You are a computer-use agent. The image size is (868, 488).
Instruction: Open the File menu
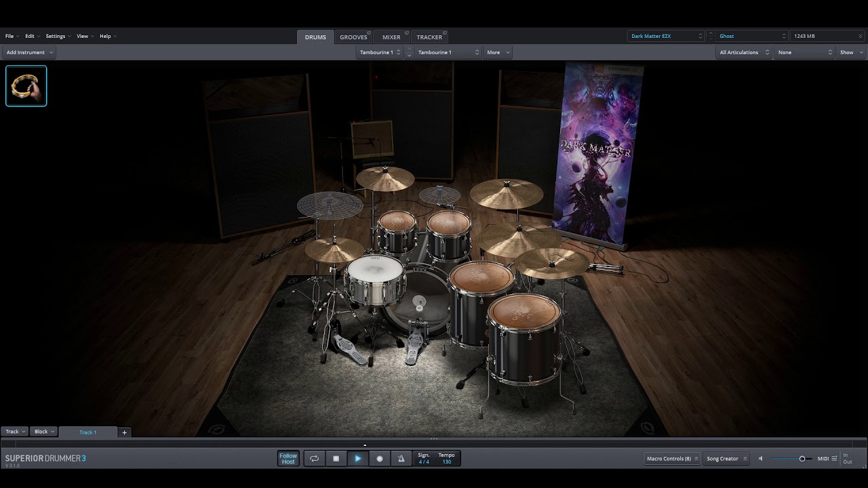coord(12,36)
